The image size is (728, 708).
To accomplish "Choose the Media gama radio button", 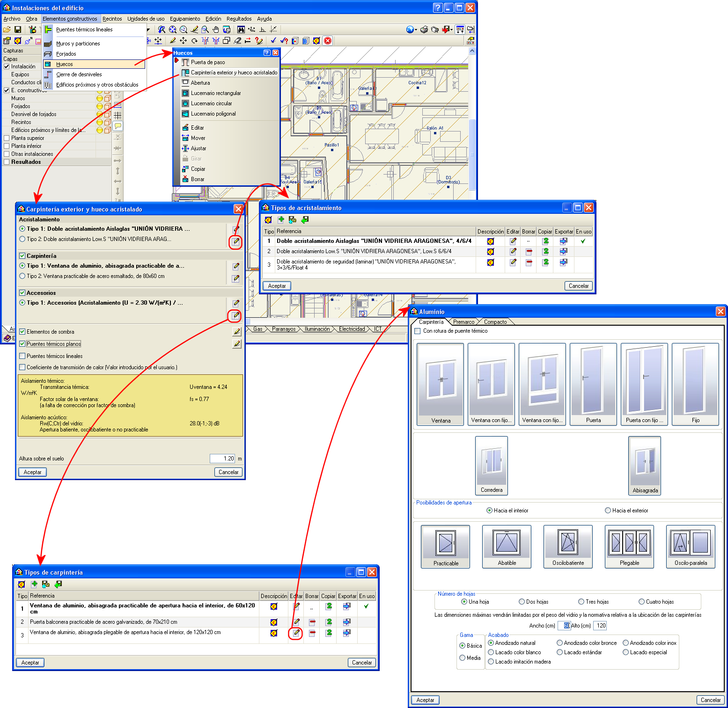I will tap(463, 658).
